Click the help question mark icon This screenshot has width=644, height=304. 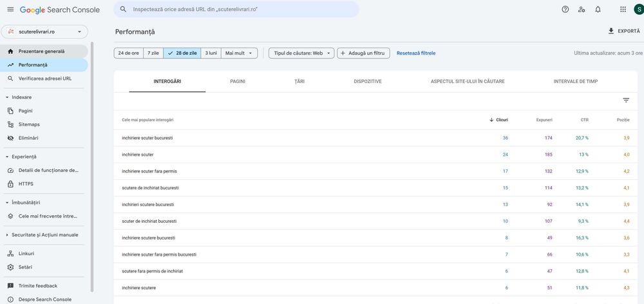(565, 10)
